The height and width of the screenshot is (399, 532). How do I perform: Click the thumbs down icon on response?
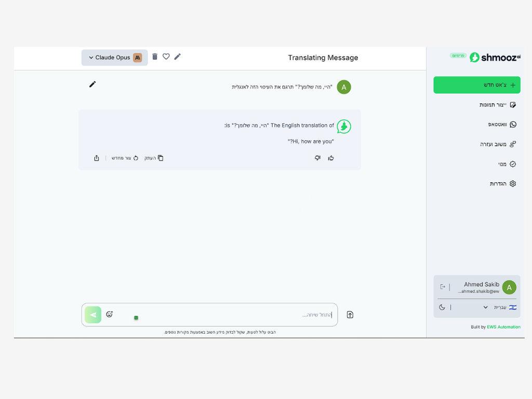(x=317, y=158)
